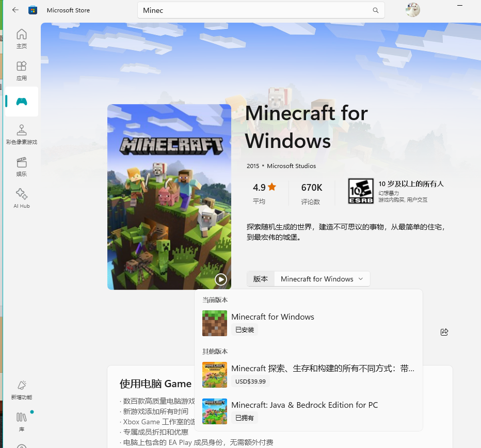Click the Minecraft grass block thumbnail
The image size is (481, 448).
tap(215, 323)
